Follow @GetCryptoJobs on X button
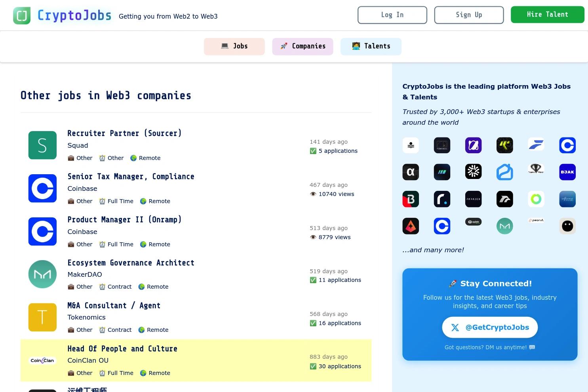 point(490,327)
